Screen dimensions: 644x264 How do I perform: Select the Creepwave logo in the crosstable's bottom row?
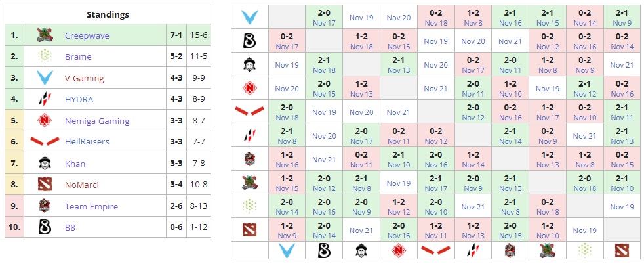coord(547,250)
